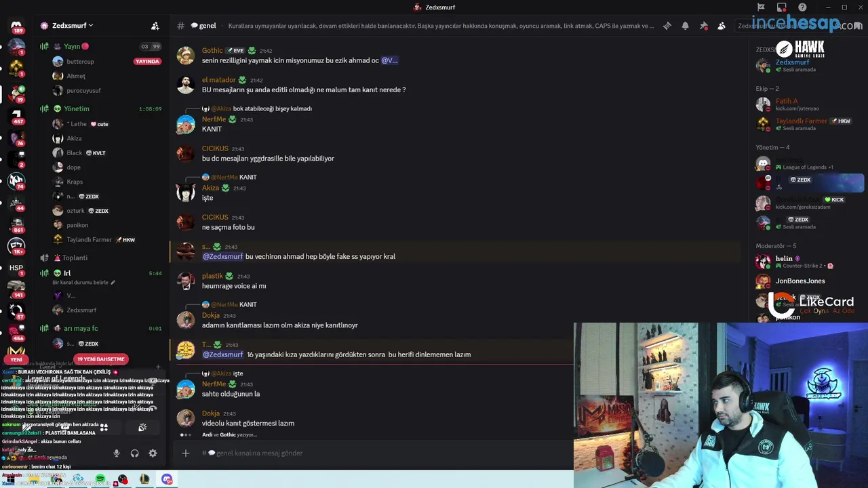Jump to 19 YENİ BAHSETME mentions
The height and width of the screenshot is (488, 868).
(x=101, y=359)
